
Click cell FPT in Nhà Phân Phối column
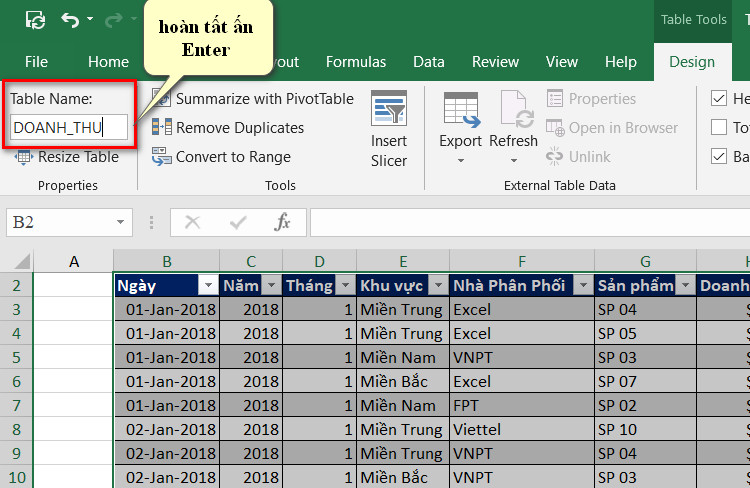click(x=522, y=405)
